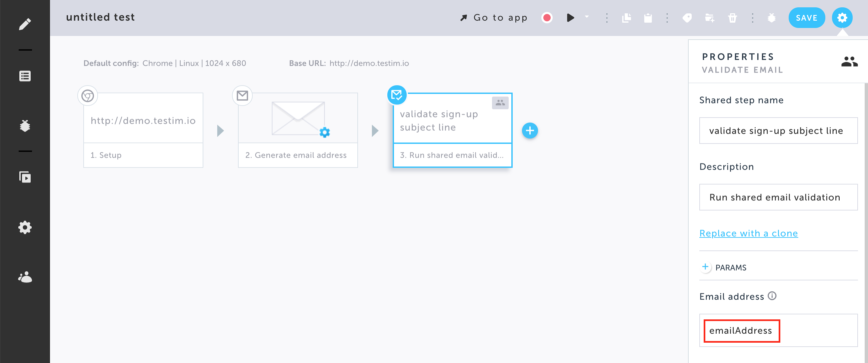Screen dimensions: 868x363
Task: Open the bug icon near the SAVE button
Action: pyautogui.click(x=772, y=19)
